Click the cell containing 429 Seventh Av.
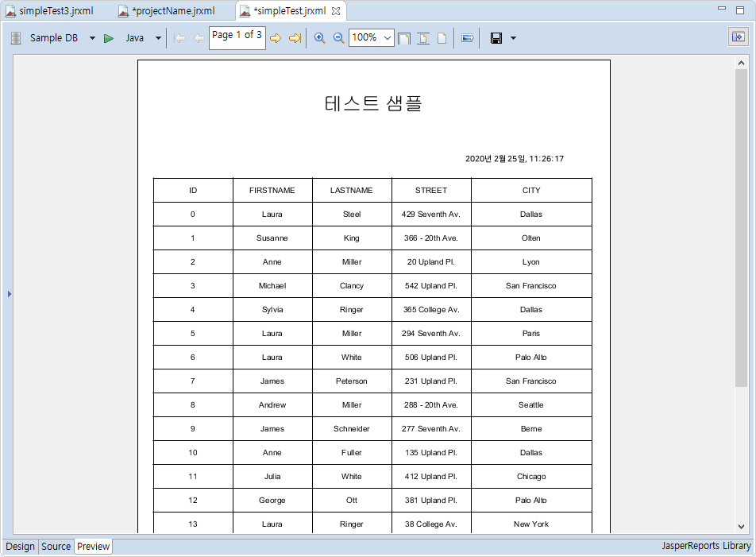This screenshot has height=557, width=756. [431, 214]
